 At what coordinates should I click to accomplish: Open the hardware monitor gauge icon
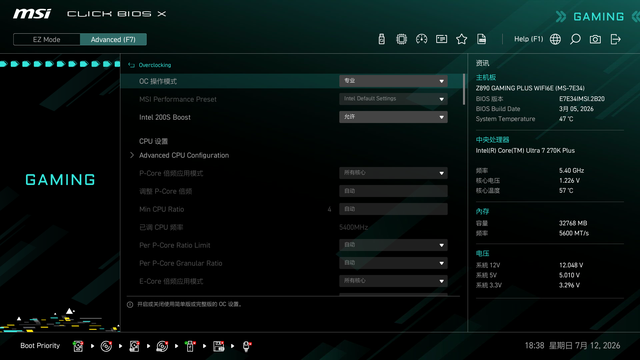(x=421, y=39)
